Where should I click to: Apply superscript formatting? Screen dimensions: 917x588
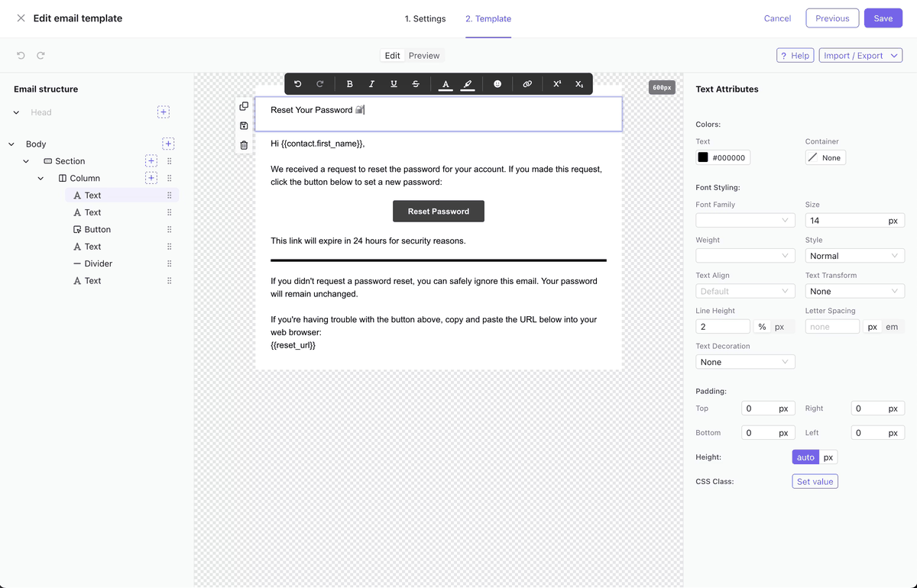click(x=557, y=84)
